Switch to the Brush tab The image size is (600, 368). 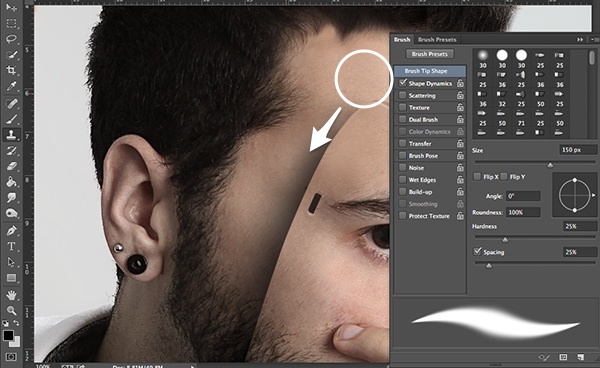[x=402, y=39]
